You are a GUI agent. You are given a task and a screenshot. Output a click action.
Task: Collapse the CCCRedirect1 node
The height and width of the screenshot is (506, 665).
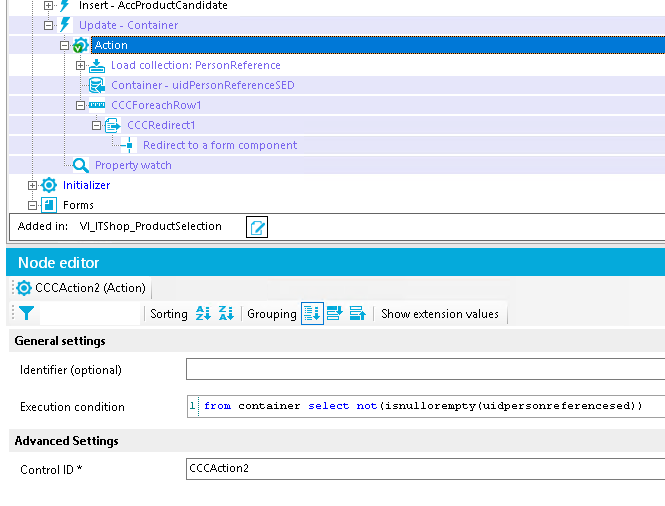click(96, 125)
